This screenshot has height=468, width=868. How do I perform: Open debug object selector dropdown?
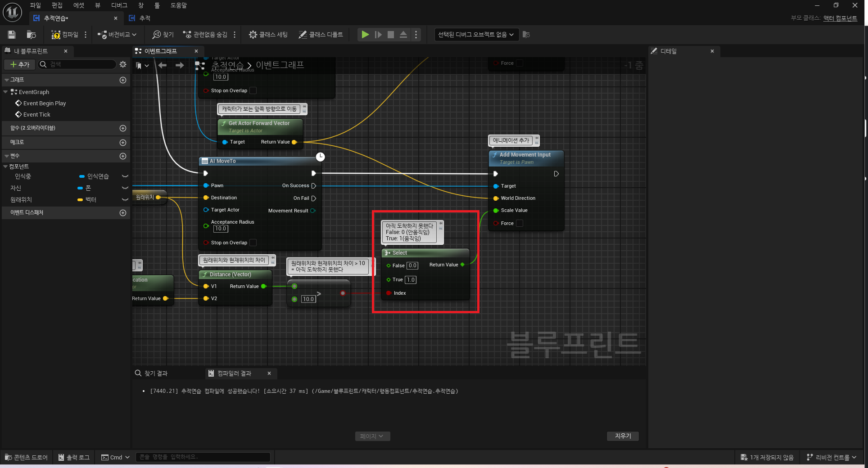[476, 35]
